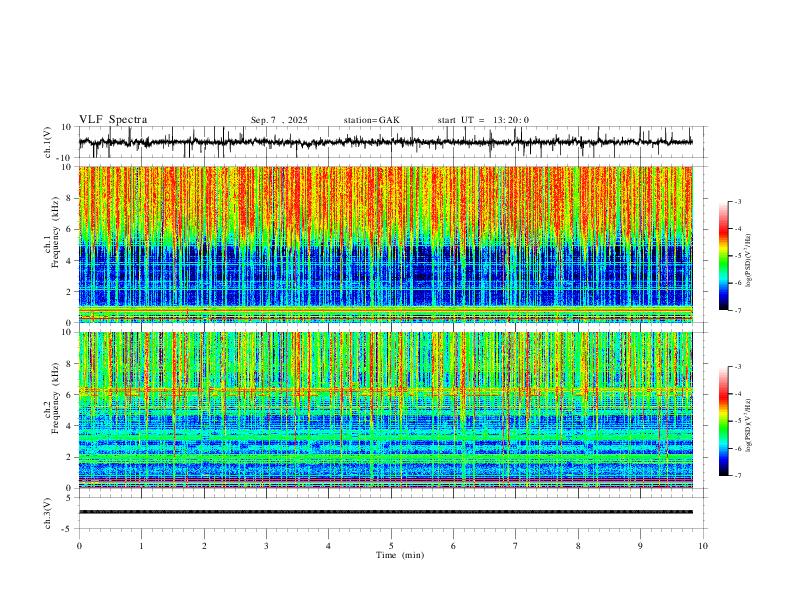Click the "8" kHz tick on ch.1 spectrogram
The height and width of the screenshot is (612, 792).
coord(69,198)
